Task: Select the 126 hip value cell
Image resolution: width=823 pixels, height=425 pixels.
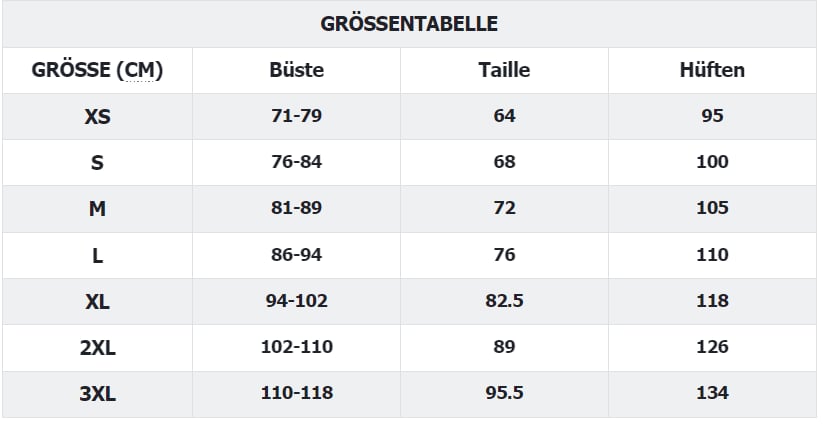Action: tap(712, 347)
